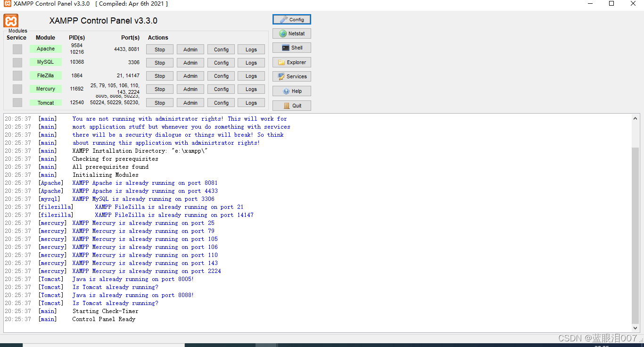The height and width of the screenshot is (347, 644).
Task: Open Admin for FileZilla
Action: [x=190, y=76]
